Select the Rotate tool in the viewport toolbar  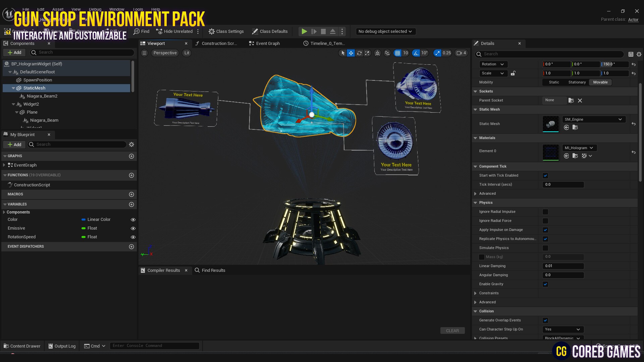(x=359, y=53)
